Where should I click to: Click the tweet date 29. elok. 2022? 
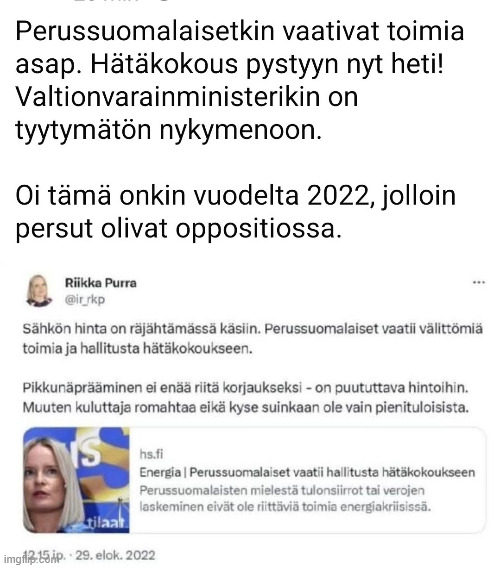click(x=115, y=555)
